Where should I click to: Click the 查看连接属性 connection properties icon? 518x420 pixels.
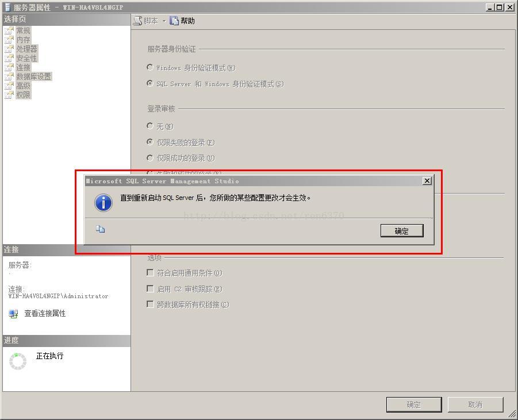(13, 314)
